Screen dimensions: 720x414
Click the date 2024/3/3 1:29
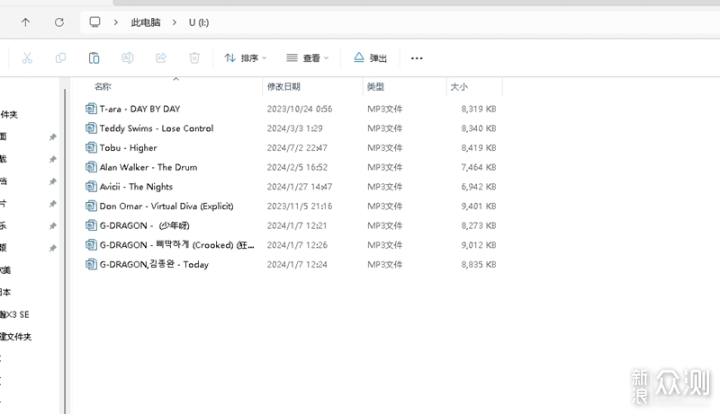295,128
